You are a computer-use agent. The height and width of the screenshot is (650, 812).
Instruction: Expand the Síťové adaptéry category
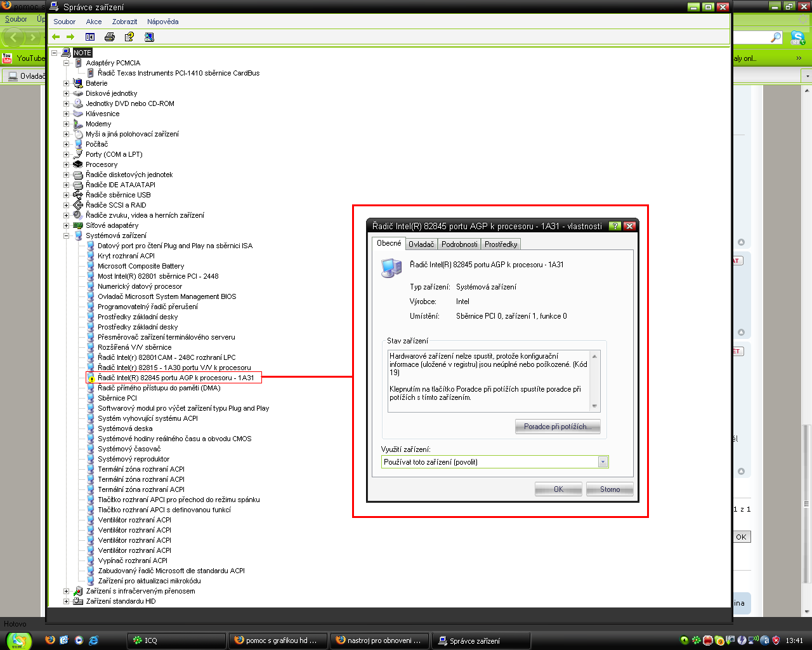click(66, 225)
